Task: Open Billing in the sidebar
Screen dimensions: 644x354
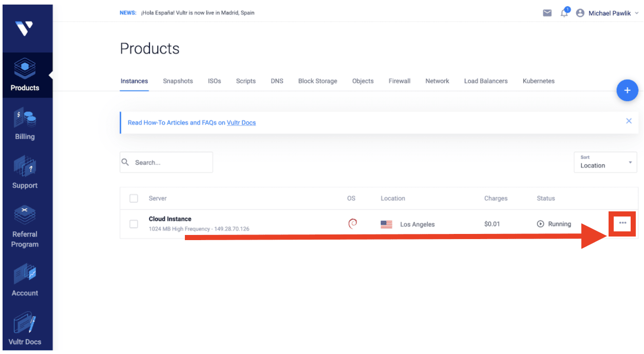Action: pos(25,124)
